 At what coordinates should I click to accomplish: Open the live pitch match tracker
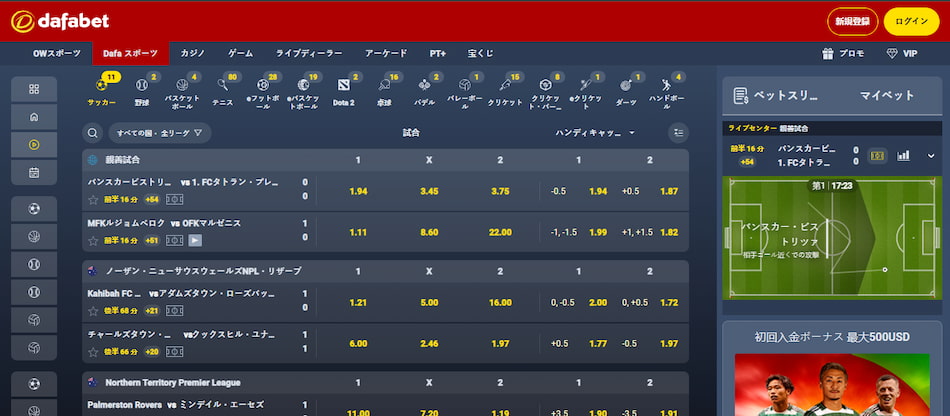pyautogui.click(x=830, y=238)
